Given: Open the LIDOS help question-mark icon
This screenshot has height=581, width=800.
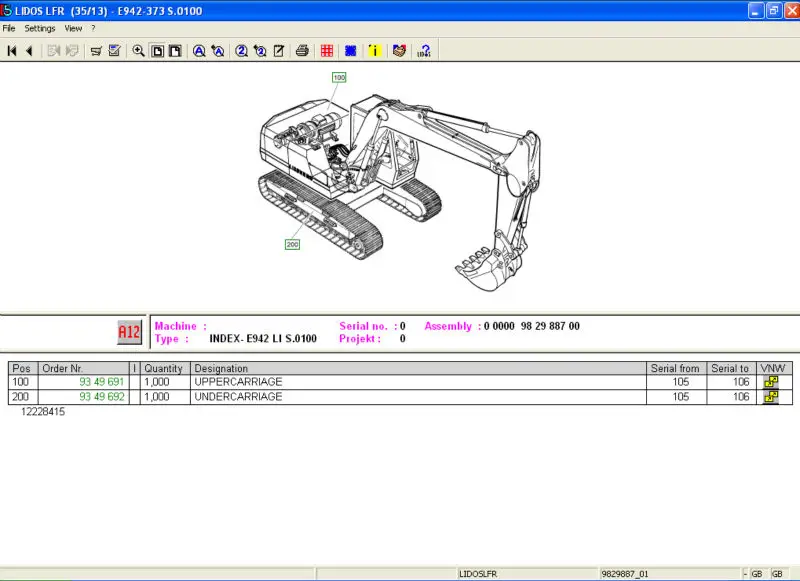Looking at the screenshot, I should (x=424, y=50).
